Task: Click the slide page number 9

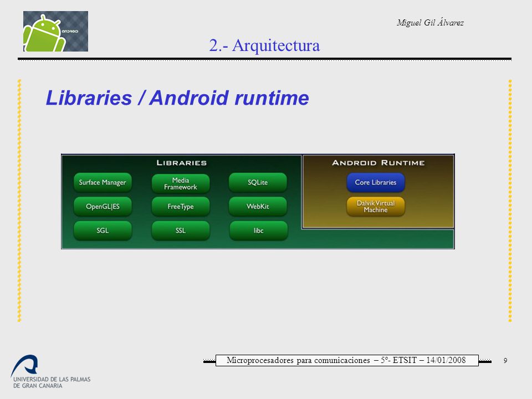Action: point(505,361)
